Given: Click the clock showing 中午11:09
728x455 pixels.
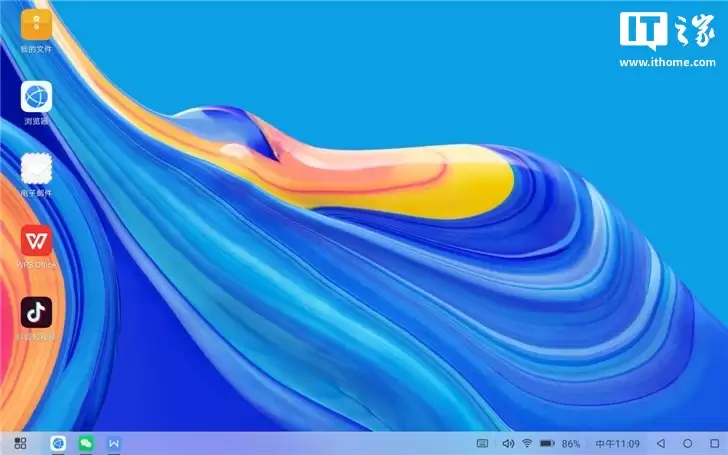Looking at the screenshot, I should pos(617,443).
